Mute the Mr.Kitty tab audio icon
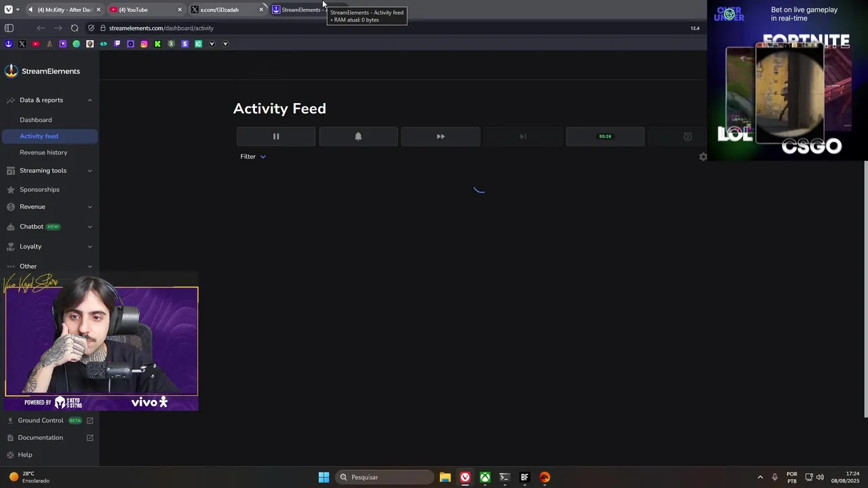The width and height of the screenshot is (868, 488). 31,9
